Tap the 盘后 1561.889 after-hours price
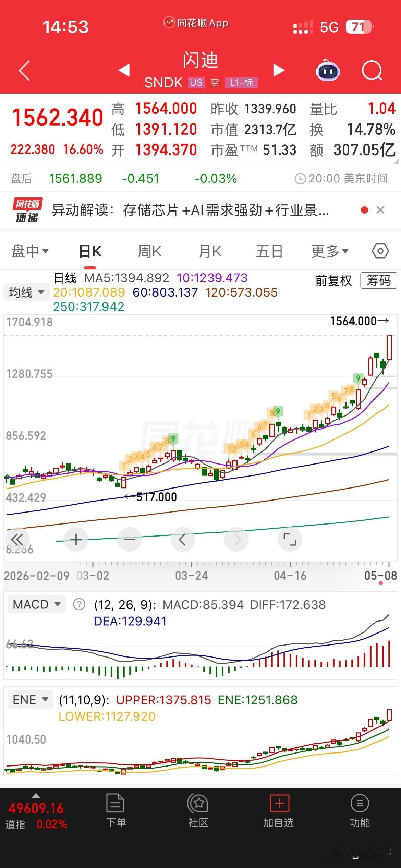401x868 pixels. coord(75,178)
